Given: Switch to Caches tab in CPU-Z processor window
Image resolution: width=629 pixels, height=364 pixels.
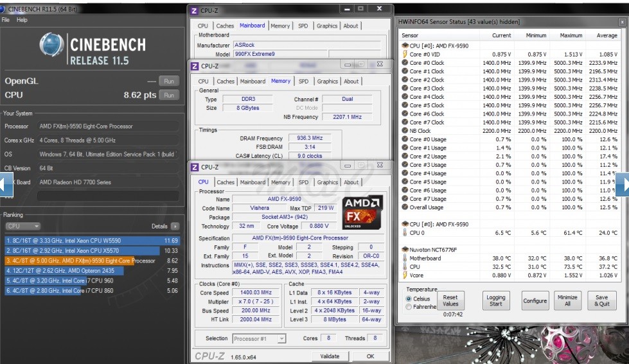Looking at the screenshot, I should pyautogui.click(x=226, y=182).
